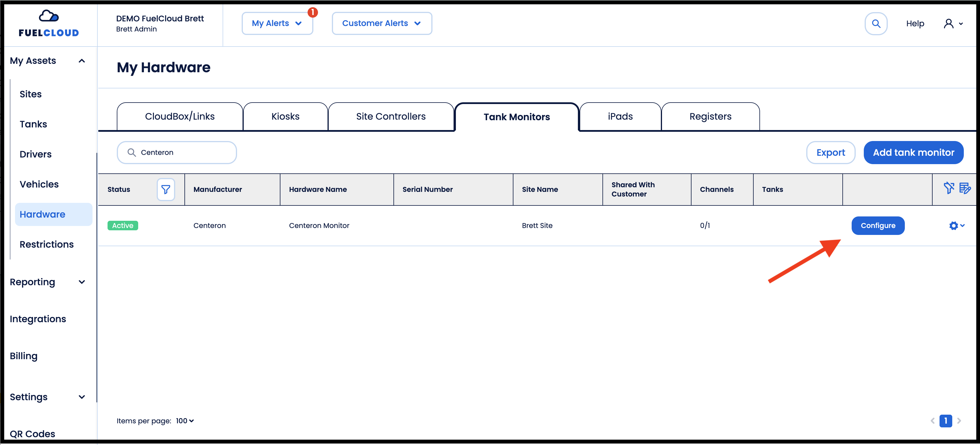
Task: Click the FuelCloud logo
Action: 49,24
